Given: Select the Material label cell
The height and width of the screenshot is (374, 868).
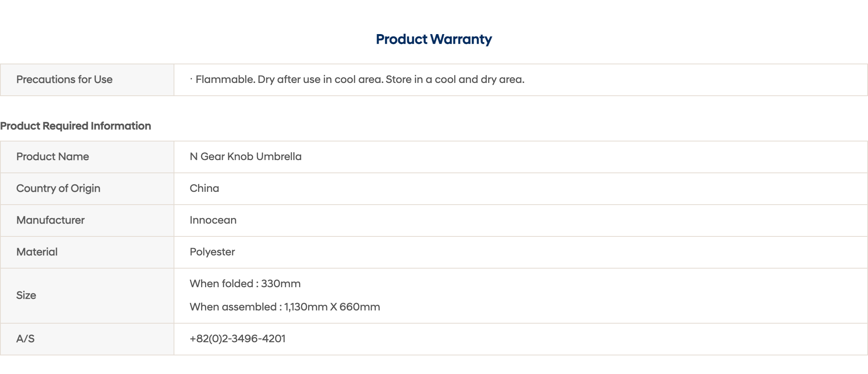Looking at the screenshot, I should [87, 252].
